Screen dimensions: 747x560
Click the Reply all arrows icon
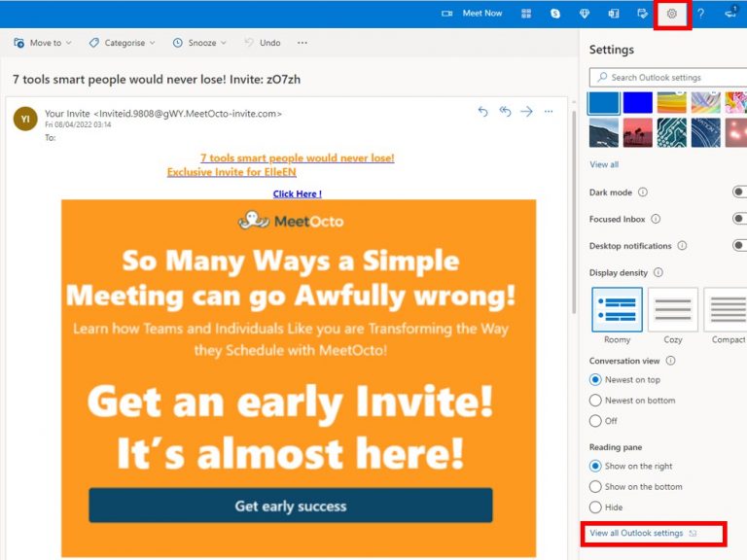[x=505, y=112]
